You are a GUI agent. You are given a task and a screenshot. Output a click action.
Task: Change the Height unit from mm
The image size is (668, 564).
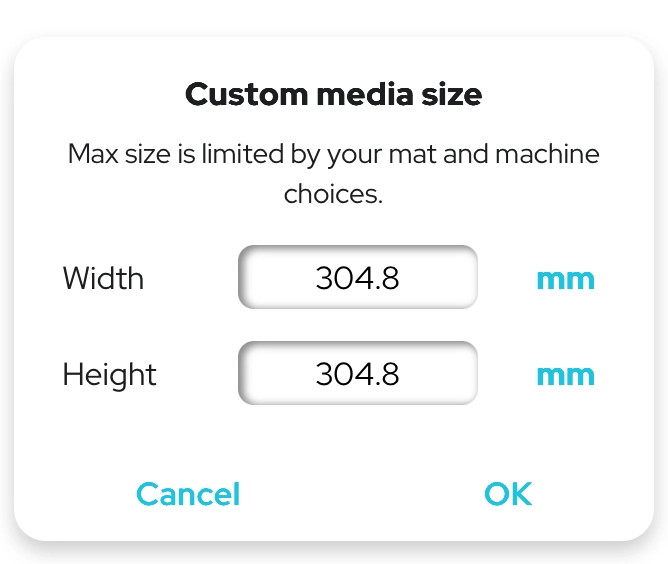coord(565,374)
